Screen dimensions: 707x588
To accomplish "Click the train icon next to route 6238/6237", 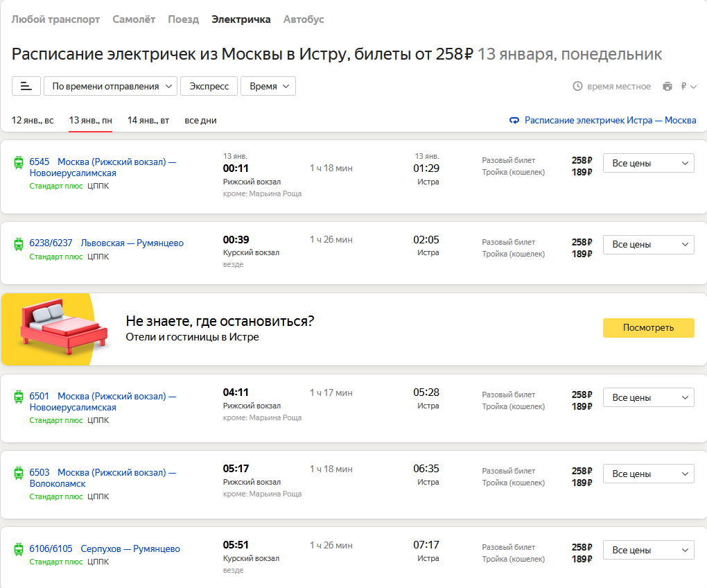I will coord(19,244).
